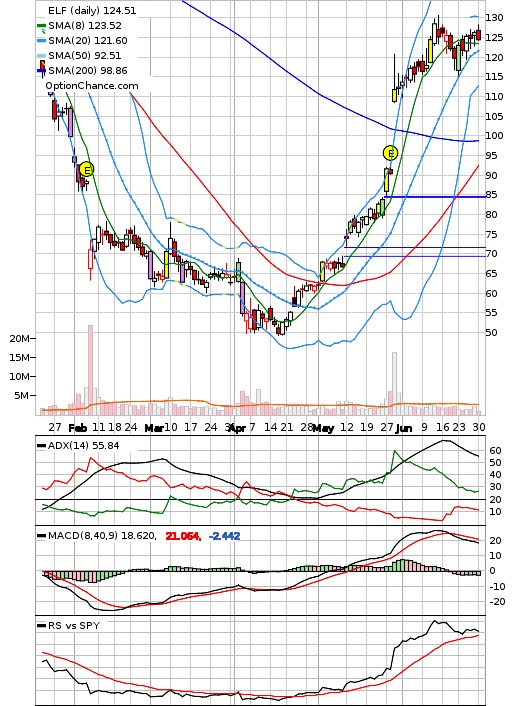This screenshot has width=526, height=706.
Task: Click the May earnings E marker
Action: [390, 153]
